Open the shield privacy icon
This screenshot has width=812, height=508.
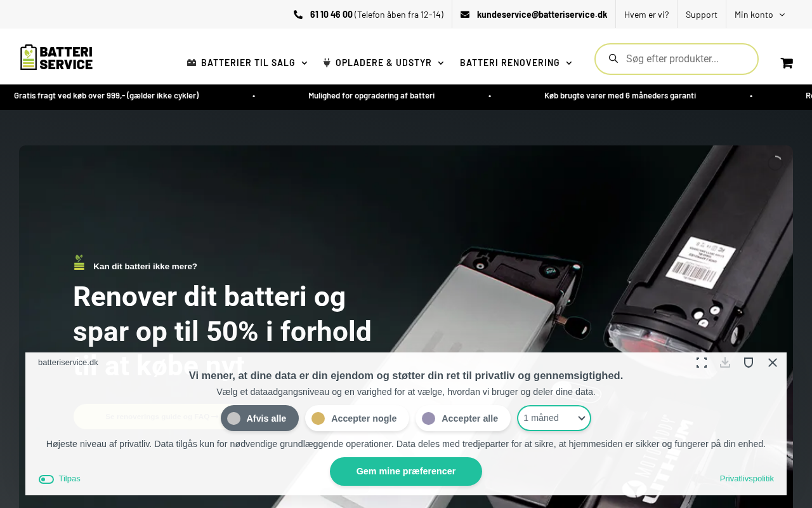coord(749,363)
